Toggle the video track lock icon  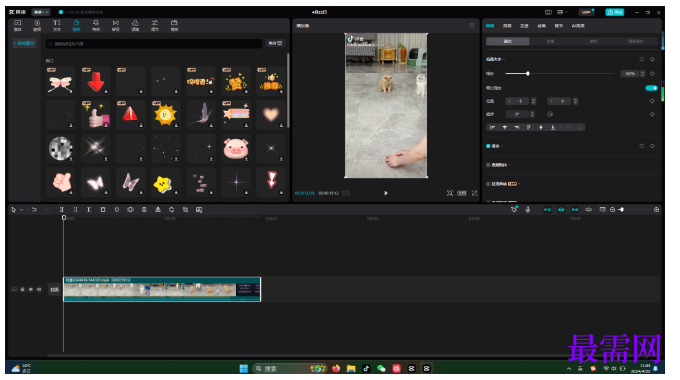click(23, 289)
